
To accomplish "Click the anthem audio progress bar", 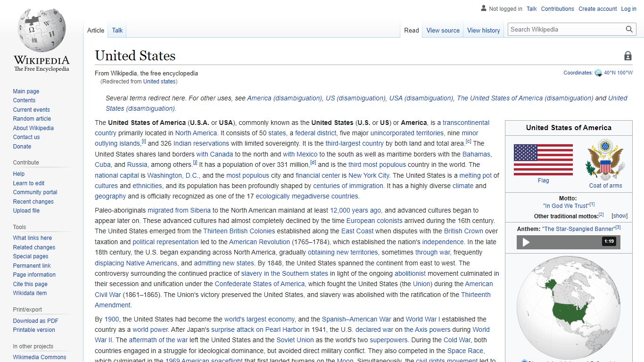I will pos(568,242).
